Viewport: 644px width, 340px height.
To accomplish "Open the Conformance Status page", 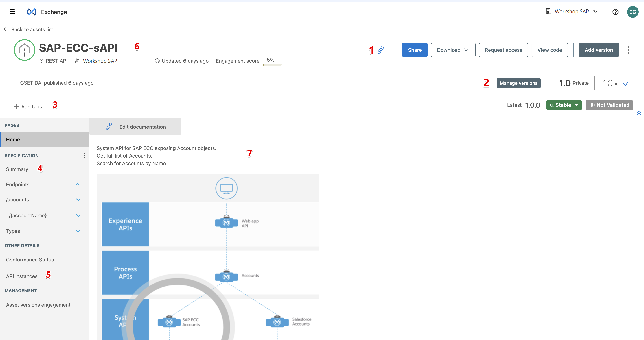I will point(30,260).
